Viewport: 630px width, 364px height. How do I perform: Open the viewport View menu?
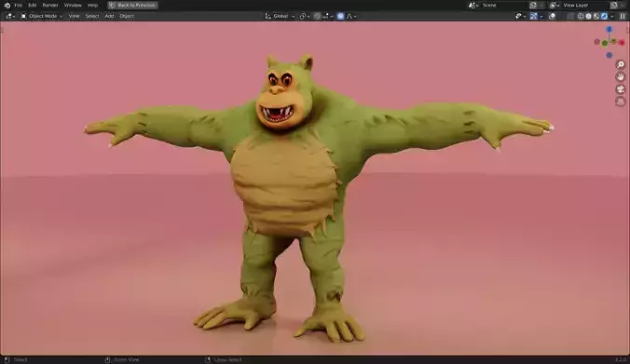click(x=74, y=16)
